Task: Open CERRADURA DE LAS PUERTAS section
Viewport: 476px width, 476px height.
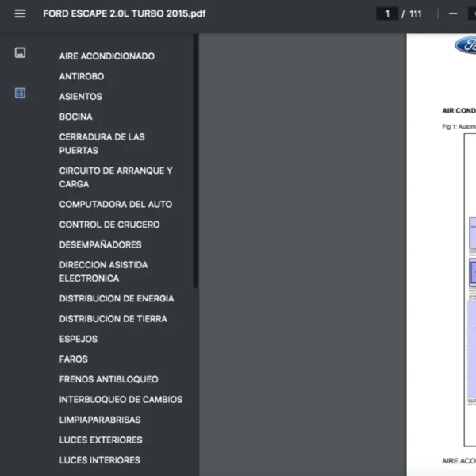Action: (102, 144)
